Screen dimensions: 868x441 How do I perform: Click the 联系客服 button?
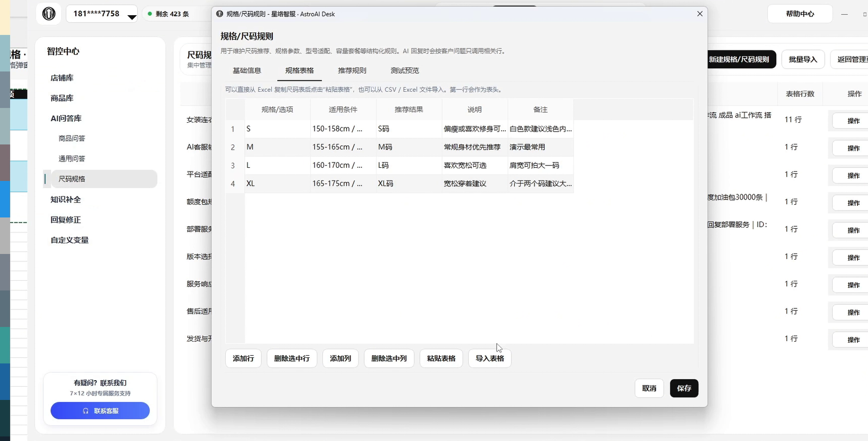100,411
